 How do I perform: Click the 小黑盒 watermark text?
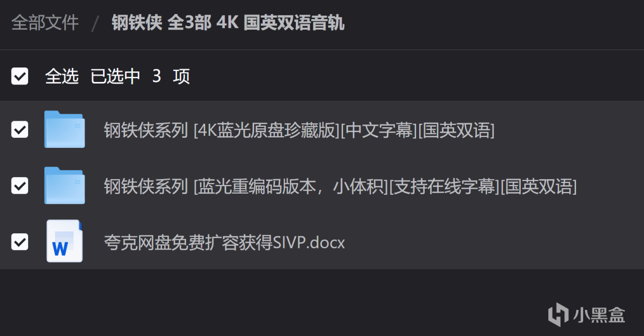[x=599, y=315]
